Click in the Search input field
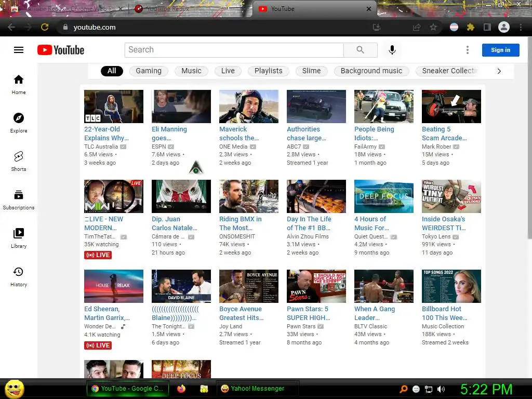The height and width of the screenshot is (399, 532). pyautogui.click(x=234, y=50)
